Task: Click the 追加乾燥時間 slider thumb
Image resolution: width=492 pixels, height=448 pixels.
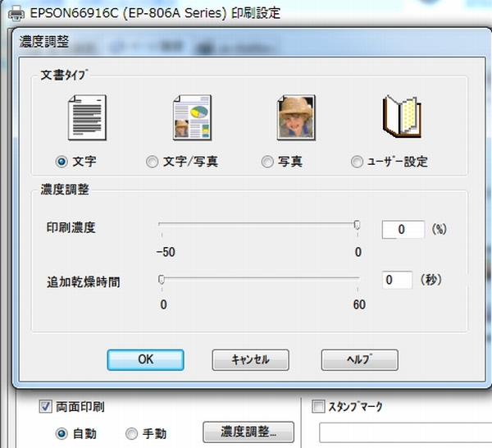Action: [x=162, y=279]
